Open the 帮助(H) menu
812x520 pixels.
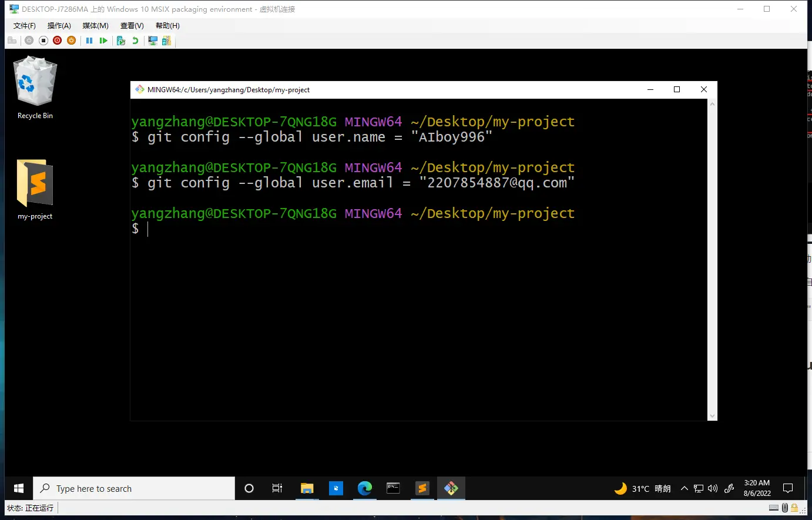[x=167, y=26]
